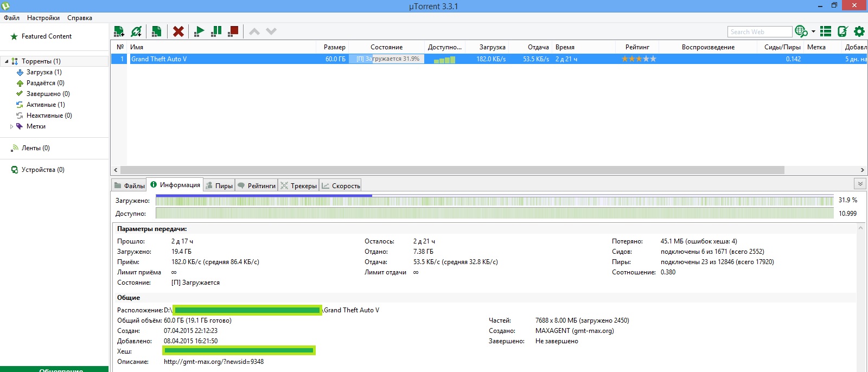The height and width of the screenshot is (372, 868).
Task: Click the Add Torrent from URL icon
Action: (x=137, y=31)
